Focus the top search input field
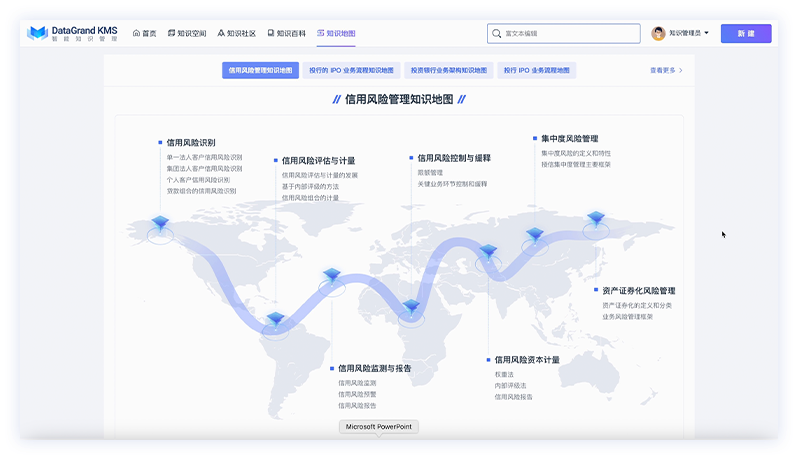 coord(564,34)
